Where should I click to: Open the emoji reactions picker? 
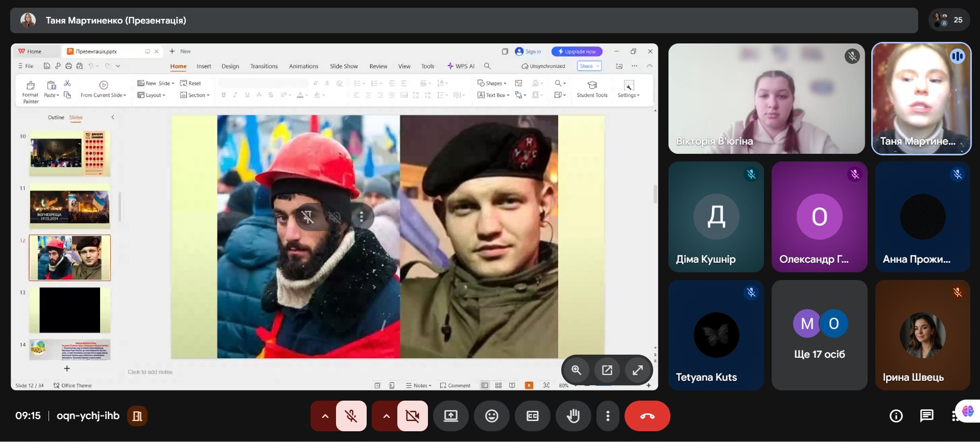pos(491,416)
